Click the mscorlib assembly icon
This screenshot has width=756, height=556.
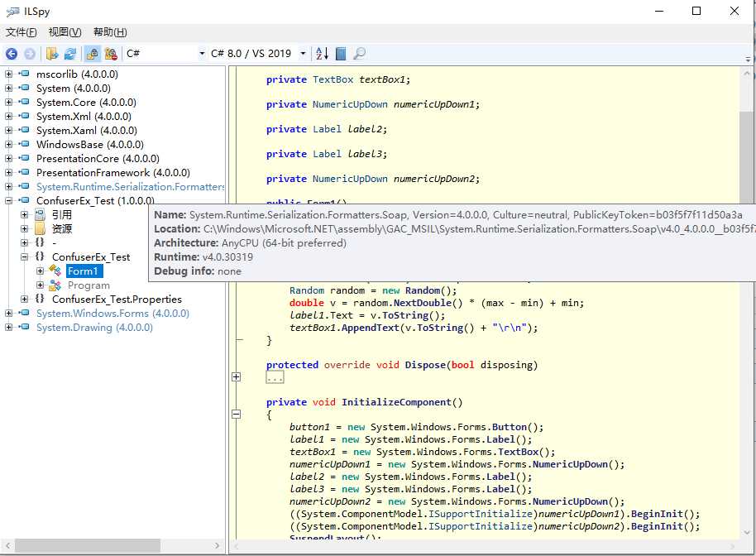pyautogui.click(x=24, y=74)
